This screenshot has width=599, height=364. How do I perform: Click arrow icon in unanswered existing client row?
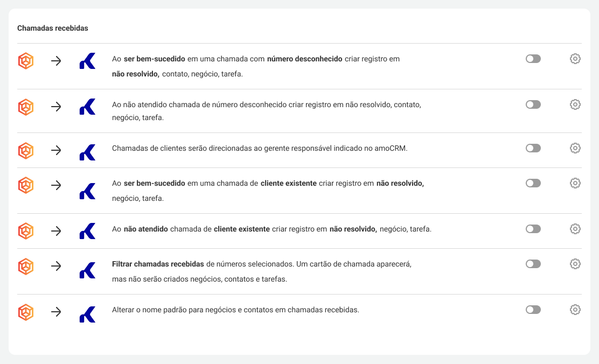click(x=56, y=231)
